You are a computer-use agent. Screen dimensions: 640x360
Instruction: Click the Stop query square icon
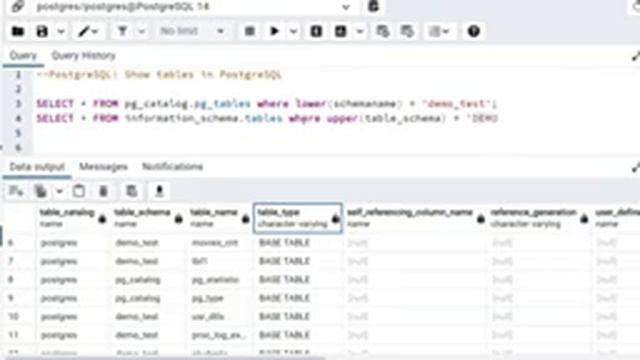point(250,31)
